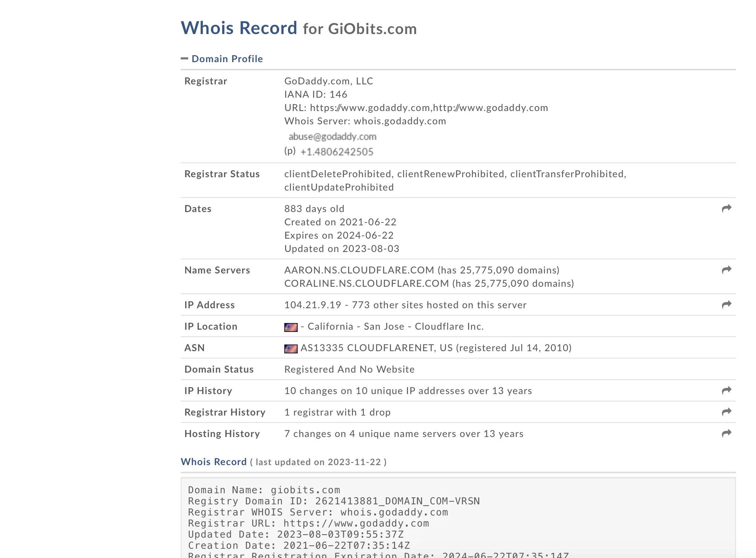Click Expires on 2024-06-22 text
The image size is (756, 558).
(x=339, y=235)
